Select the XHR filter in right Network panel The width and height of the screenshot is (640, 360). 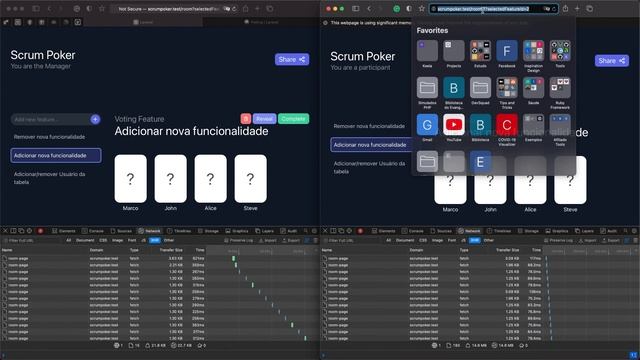474,240
